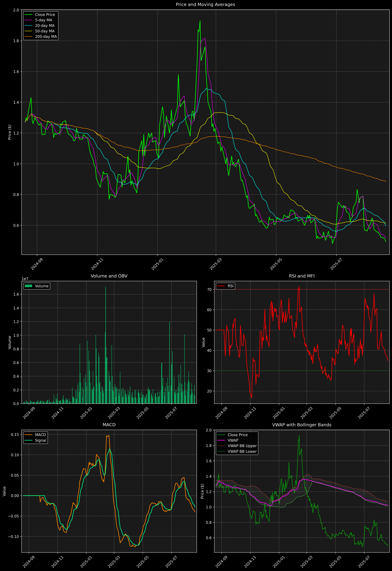Click the VWAP with Bollinger Bands title
The height and width of the screenshot is (571, 392).
[302, 425]
